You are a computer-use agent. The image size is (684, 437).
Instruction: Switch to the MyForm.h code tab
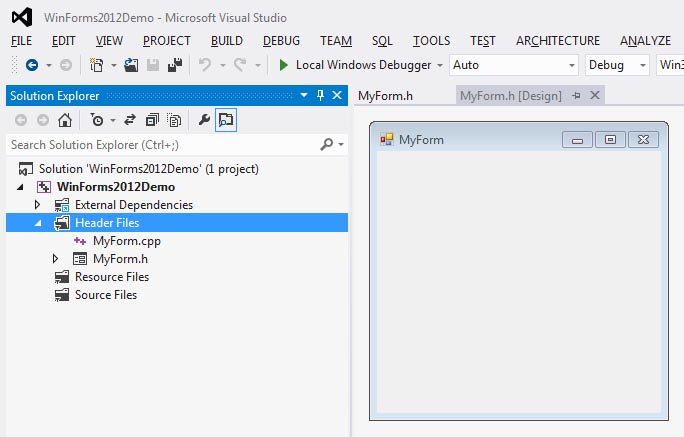(386, 96)
